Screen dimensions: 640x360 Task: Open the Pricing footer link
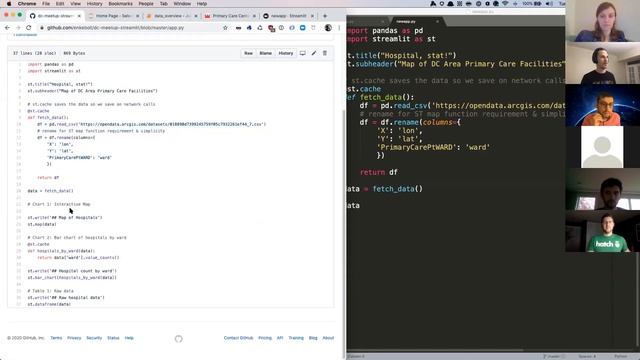tap(265, 338)
